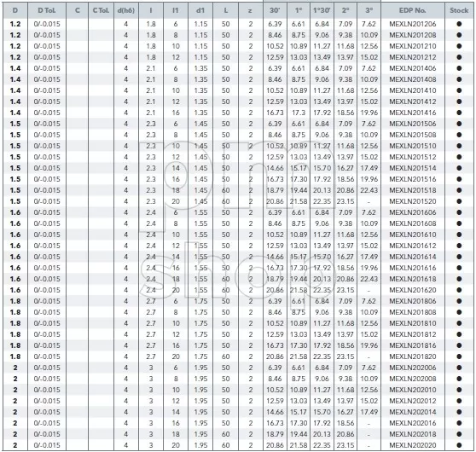Click the 30' angle column header
The height and width of the screenshot is (452, 476).
click(x=275, y=10)
